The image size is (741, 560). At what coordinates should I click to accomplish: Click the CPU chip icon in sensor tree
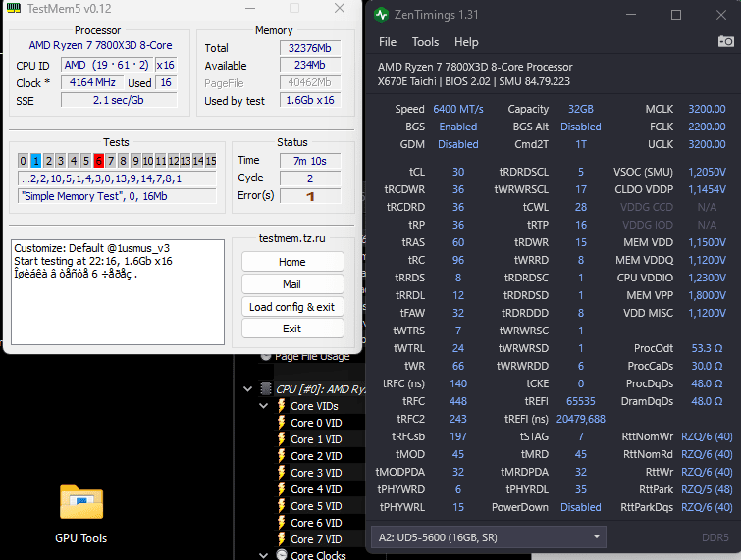click(266, 388)
